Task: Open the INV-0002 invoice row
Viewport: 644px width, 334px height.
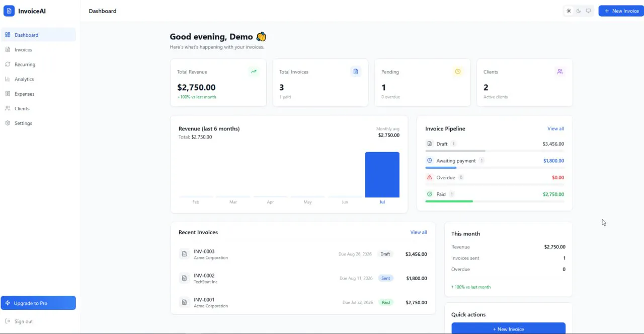Action: 303,278
